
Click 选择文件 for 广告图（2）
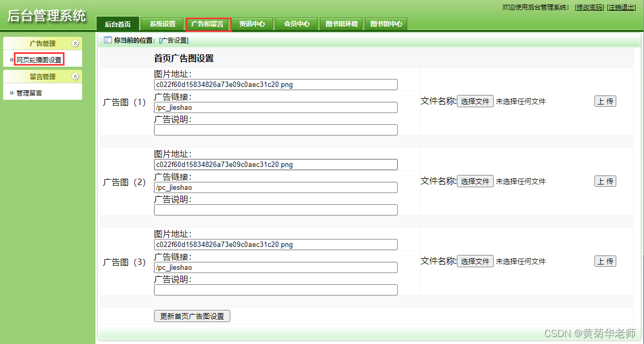pyautogui.click(x=475, y=181)
